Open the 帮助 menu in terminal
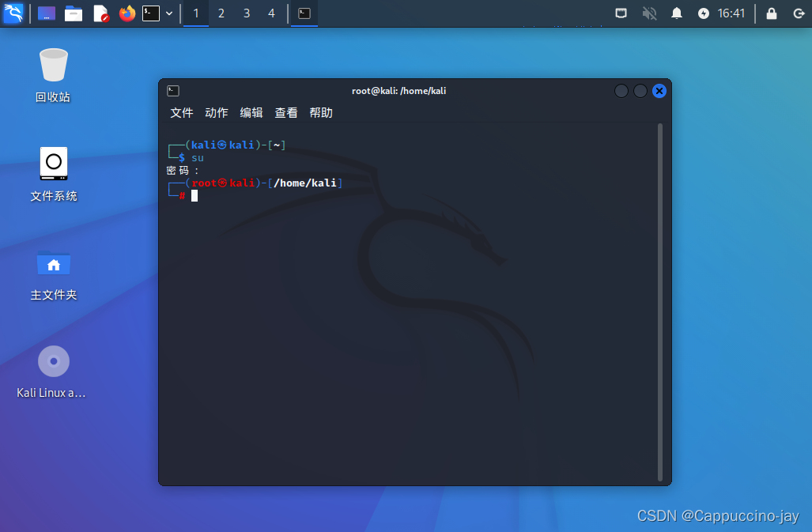 click(321, 113)
